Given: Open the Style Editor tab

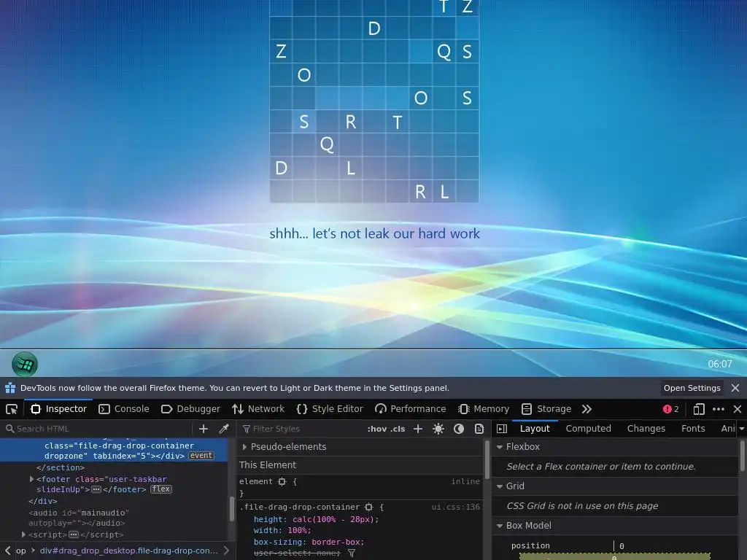Looking at the screenshot, I should (330, 409).
